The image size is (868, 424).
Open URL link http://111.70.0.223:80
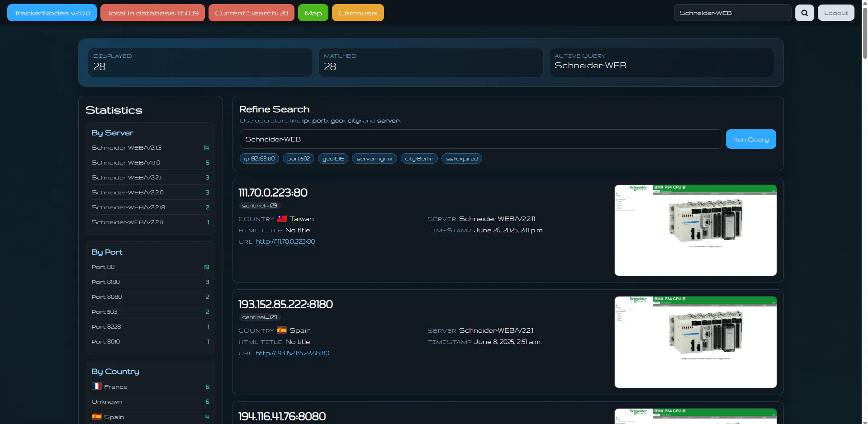285,241
